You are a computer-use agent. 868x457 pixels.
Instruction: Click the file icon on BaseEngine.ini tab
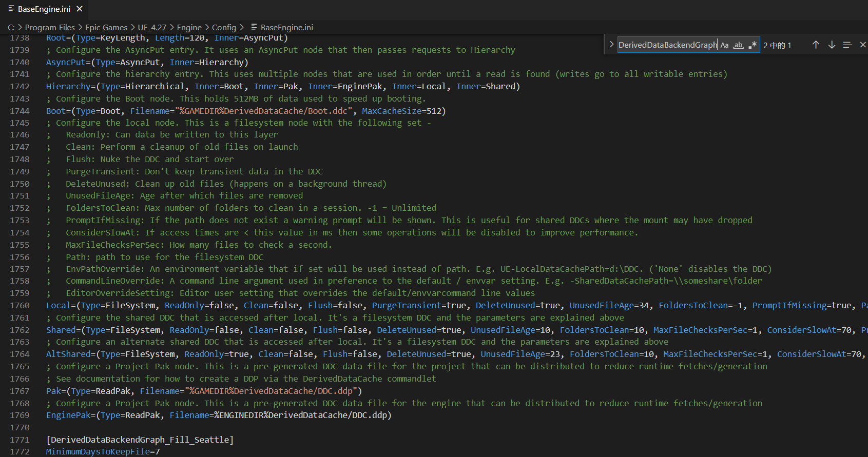(x=11, y=9)
